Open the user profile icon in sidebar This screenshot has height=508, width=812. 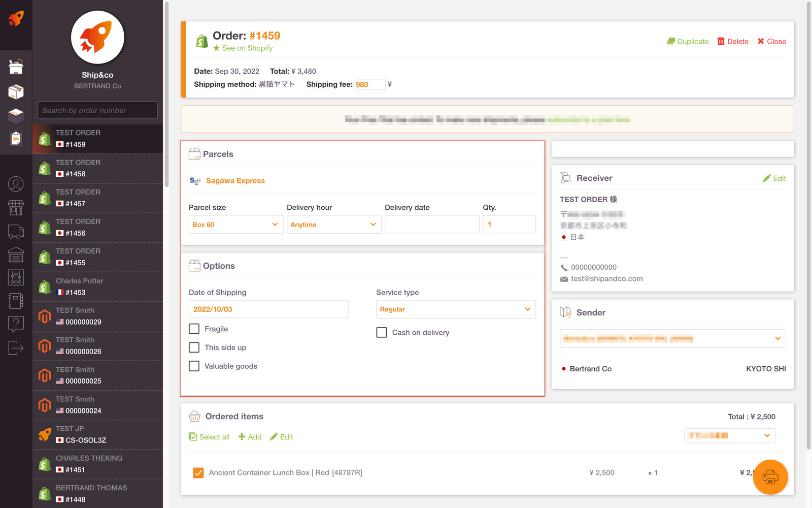tap(16, 184)
